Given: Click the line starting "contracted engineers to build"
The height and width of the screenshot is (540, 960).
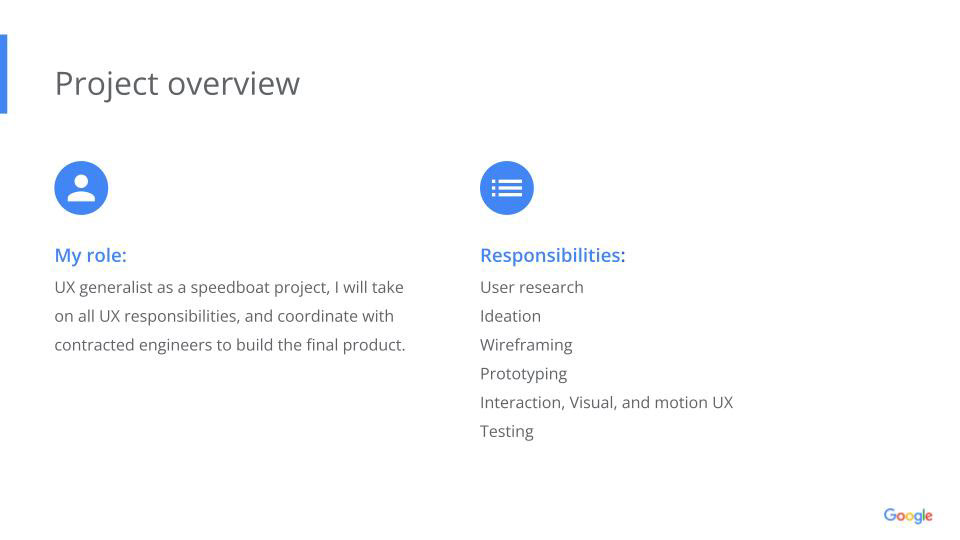Looking at the screenshot, I should point(230,345).
